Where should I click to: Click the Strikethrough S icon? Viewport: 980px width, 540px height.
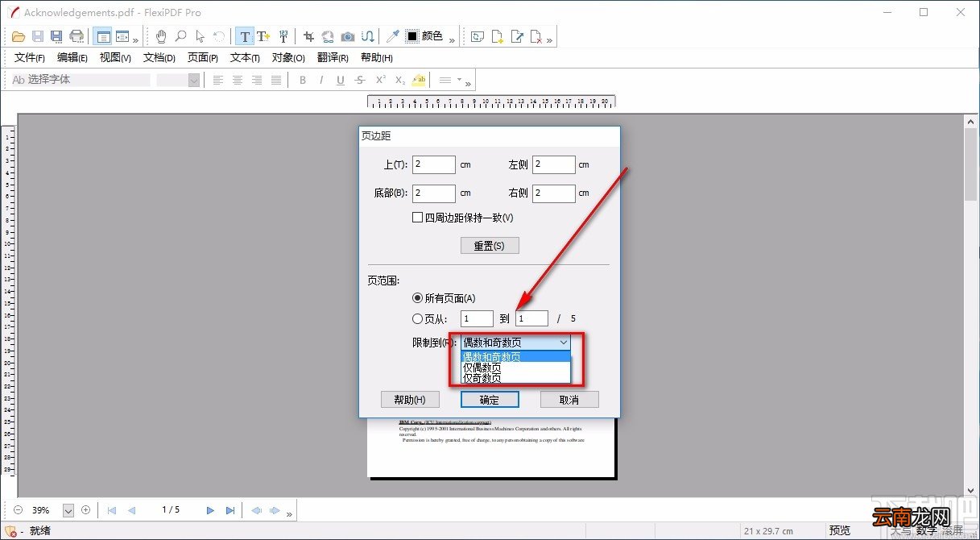(x=359, y=80)
